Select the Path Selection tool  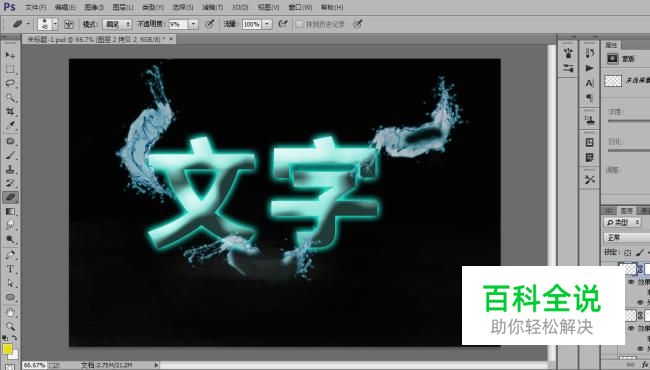10,283
